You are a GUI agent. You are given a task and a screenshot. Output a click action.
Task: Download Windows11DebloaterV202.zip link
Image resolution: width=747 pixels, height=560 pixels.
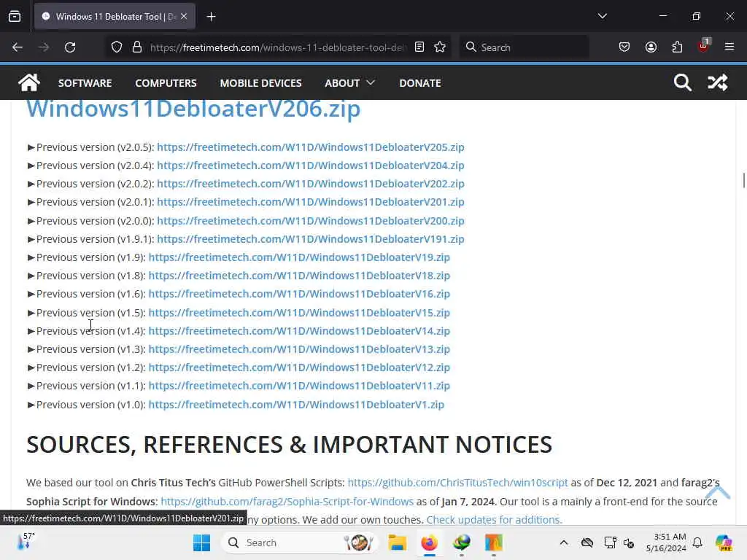311,183
